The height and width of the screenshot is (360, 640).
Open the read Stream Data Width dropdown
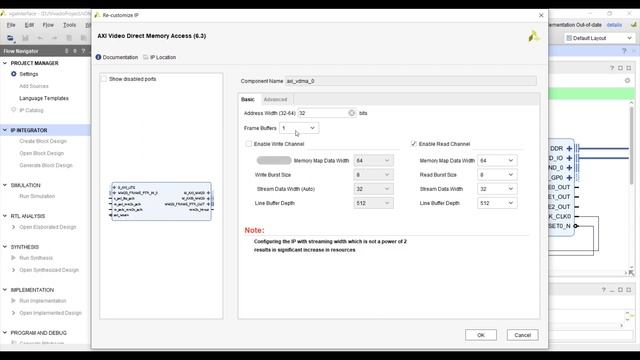tap(497, 189)
